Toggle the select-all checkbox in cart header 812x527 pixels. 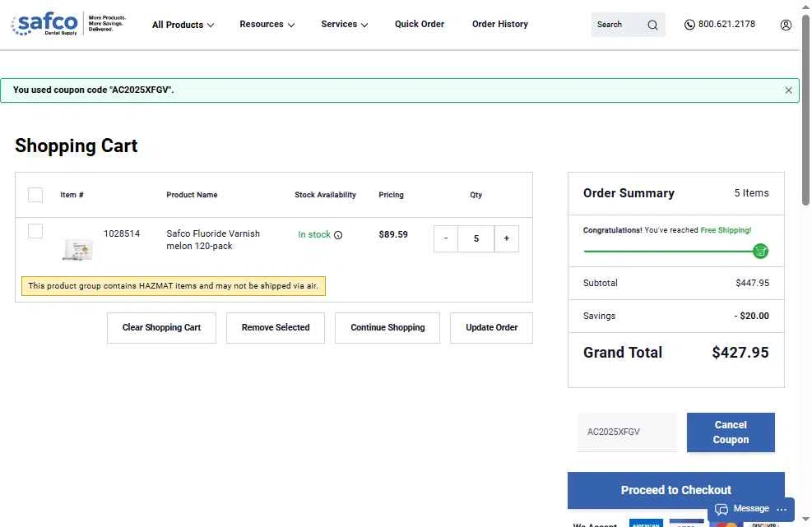point(35,195)
